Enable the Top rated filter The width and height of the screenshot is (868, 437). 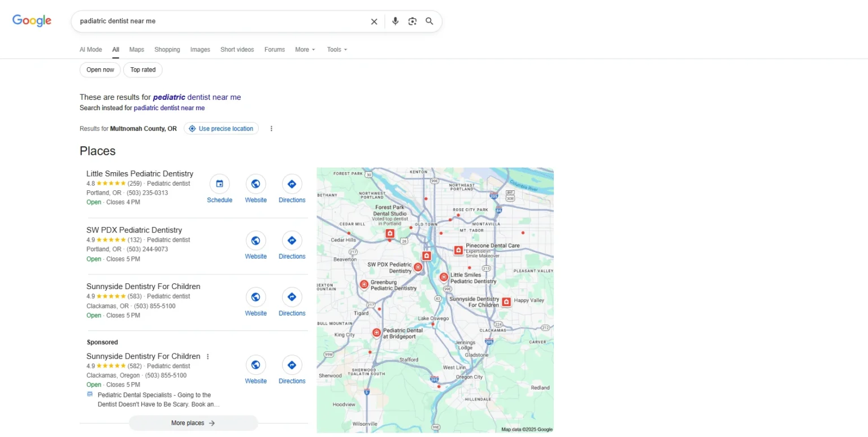point(142,69)
